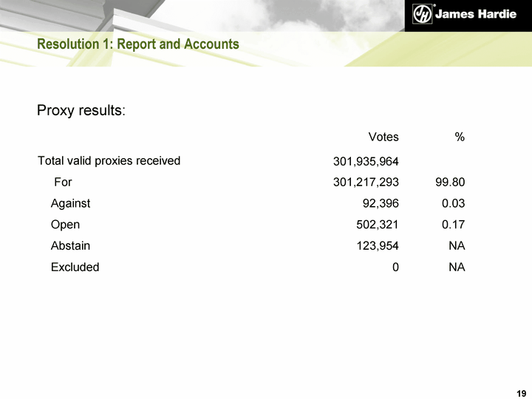
Task: Click the Total valid proxies received label
Action: [109, 160]
